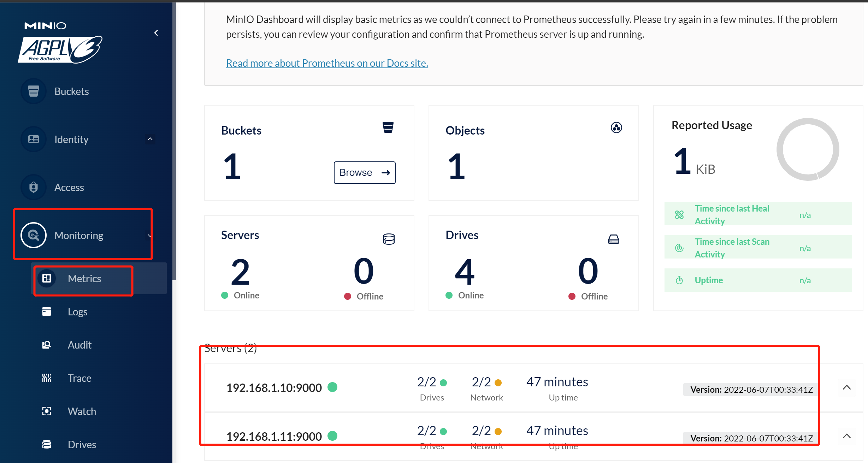Select the Access shield icon
868x463 pixels.
(34, 187)
